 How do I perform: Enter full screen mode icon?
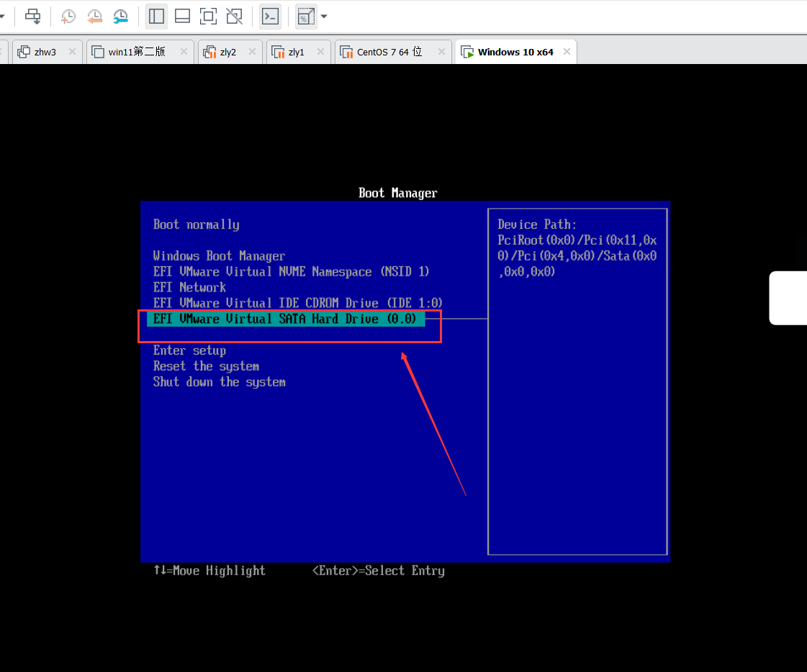209,17
